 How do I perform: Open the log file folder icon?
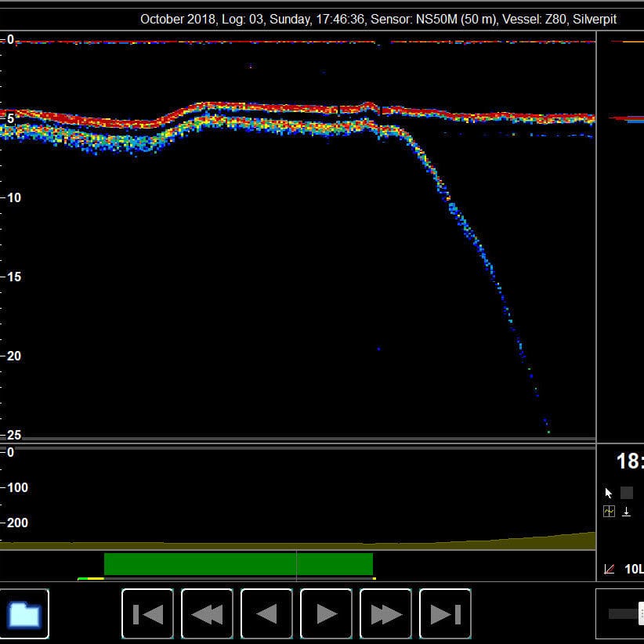coord(24,615)
